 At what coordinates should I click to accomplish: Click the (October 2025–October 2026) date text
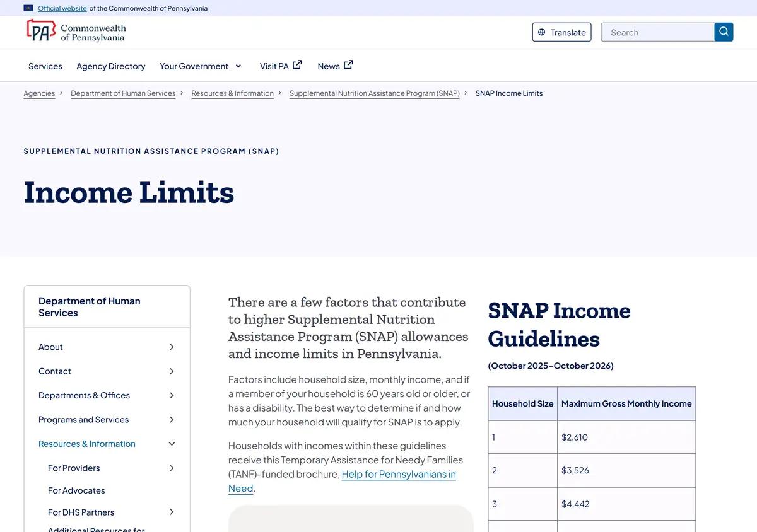551,366
